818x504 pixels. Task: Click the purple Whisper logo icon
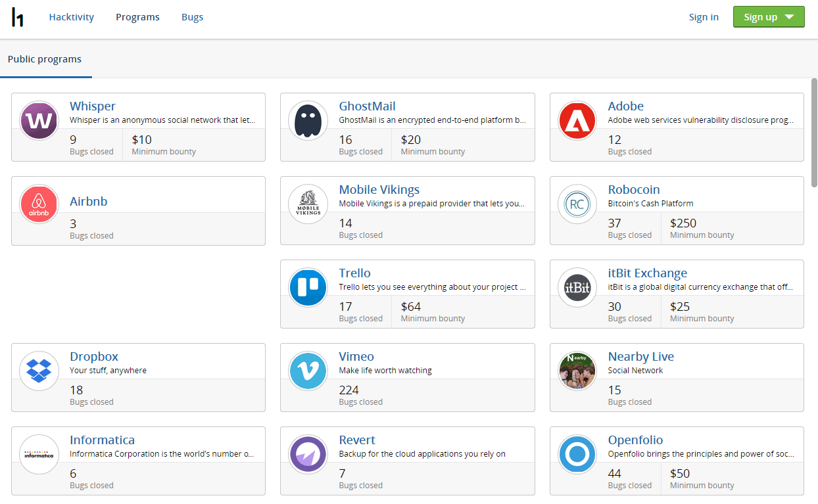pyautogui.click(x=39, y=121)
